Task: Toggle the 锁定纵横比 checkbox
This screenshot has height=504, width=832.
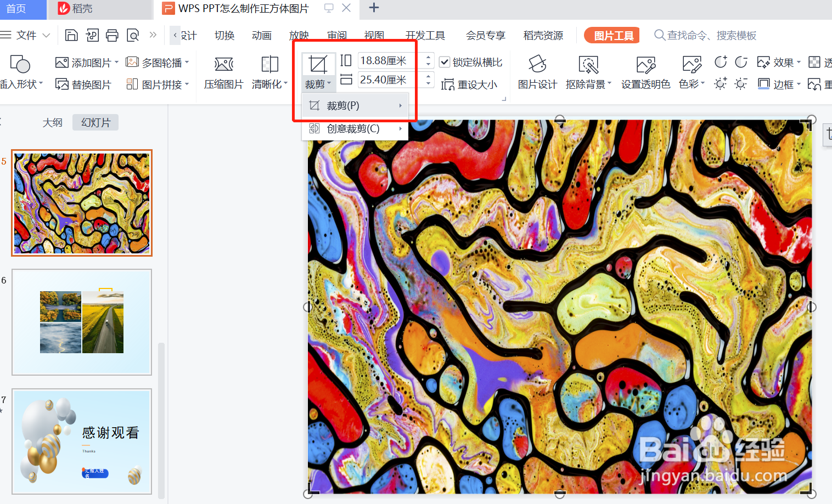Action: point(445,63)
